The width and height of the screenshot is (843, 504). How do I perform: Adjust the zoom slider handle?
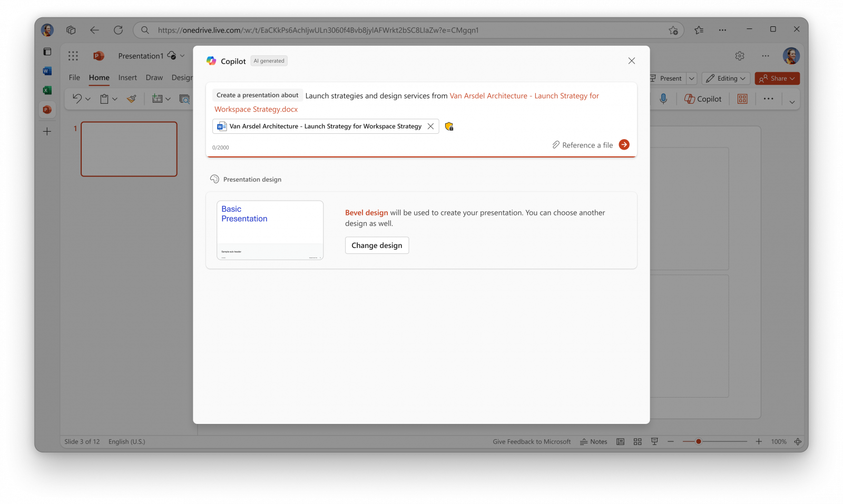[698, 442]
